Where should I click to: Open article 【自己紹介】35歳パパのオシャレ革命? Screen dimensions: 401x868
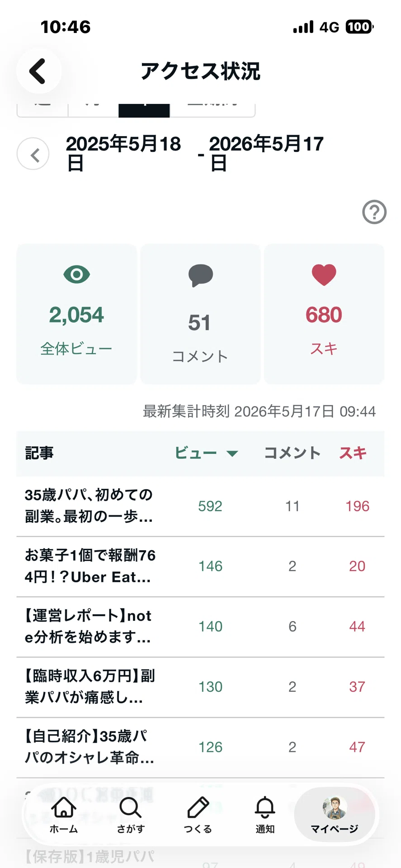(x=200, y=747)
